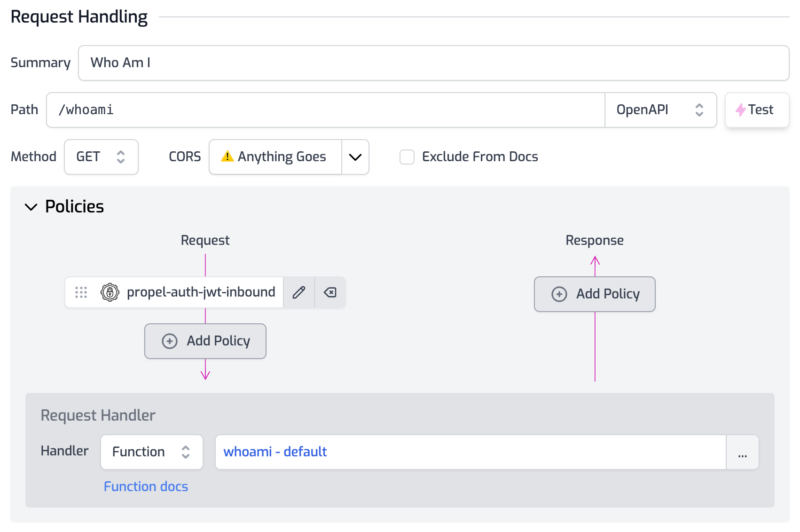This screenshot has height=532, width=800.
Task: Click the ellipsis button beside whoami handler
Action: 742,452
